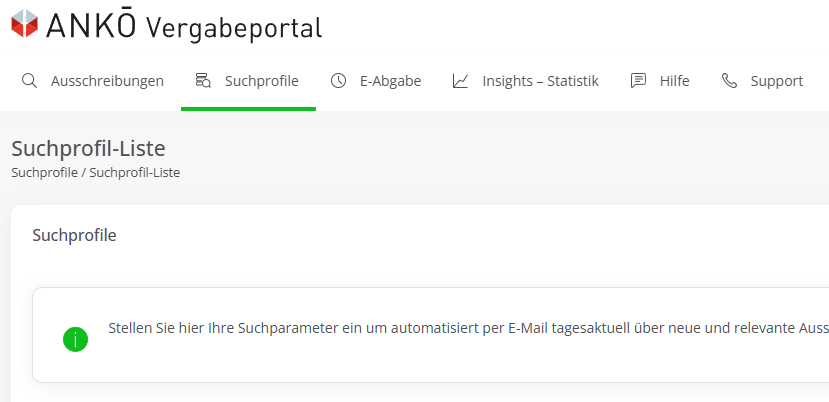Open Insights – Statistik tab
829x402 pixels.
point(540,81)
